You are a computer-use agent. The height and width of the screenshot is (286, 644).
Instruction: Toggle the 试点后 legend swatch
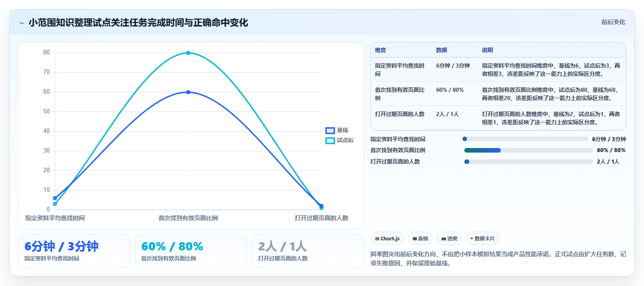330,141
